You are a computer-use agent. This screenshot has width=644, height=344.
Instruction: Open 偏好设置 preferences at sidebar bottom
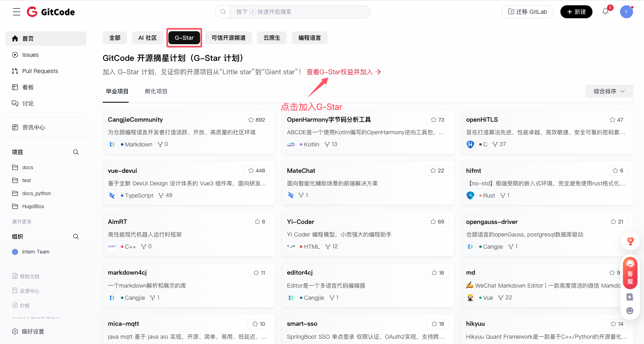tap(32, 331)
